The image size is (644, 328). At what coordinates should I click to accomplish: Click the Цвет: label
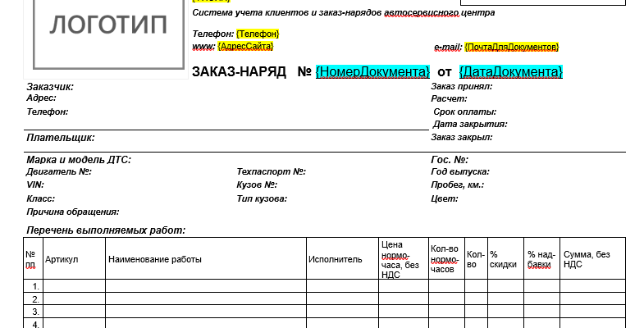(445, 198)
